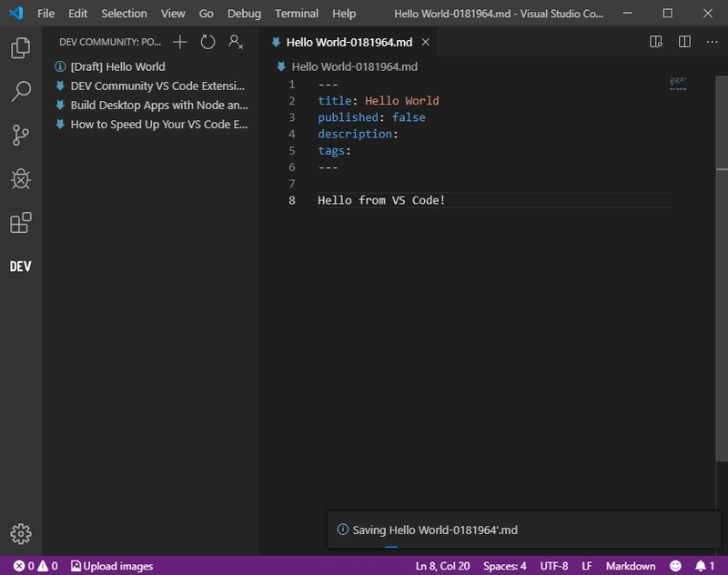The height and width of the screenshot is (575, 728).
Task: Open the markdown preview to the side
Action: 655,42
